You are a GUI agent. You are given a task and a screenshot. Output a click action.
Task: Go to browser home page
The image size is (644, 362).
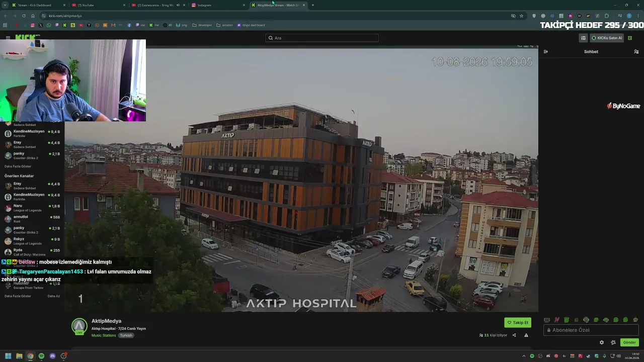(33, 16)
